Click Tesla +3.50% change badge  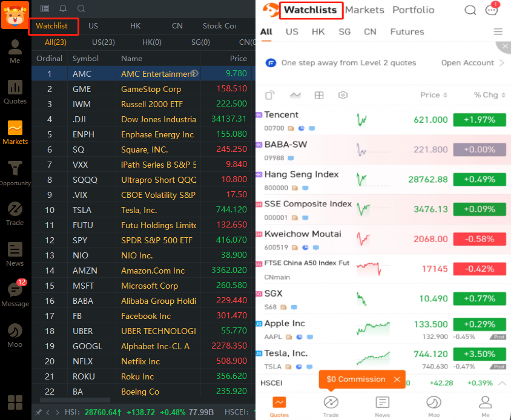480,354
